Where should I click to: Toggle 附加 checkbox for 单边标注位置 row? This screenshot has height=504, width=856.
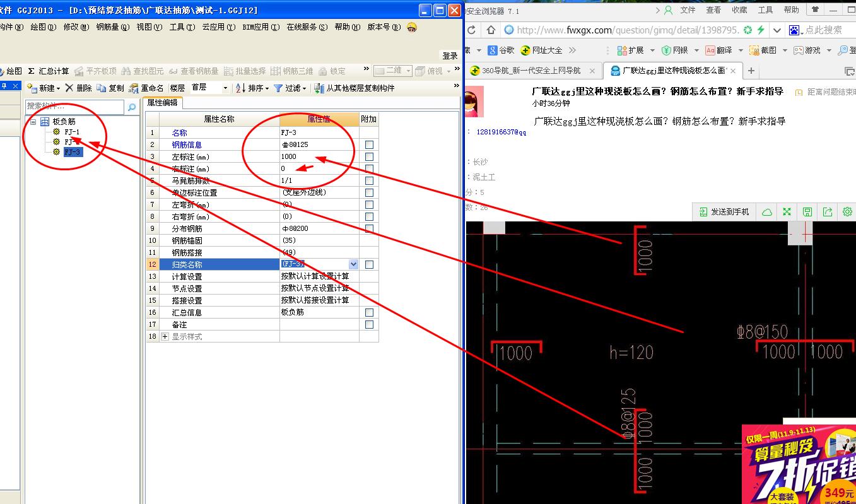tap(369, 193)
